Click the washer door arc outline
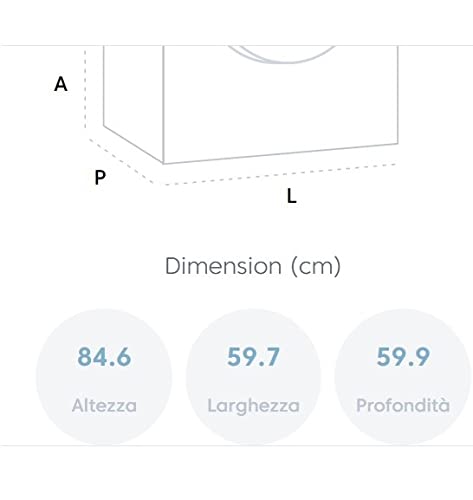This screenshot has width=473, height=500. click(x=283, y=55)
